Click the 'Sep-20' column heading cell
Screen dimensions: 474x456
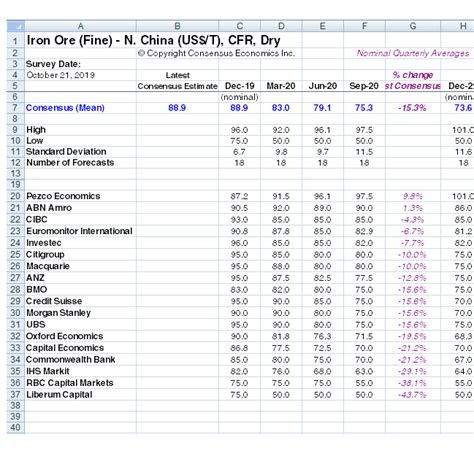pos(364,86)
